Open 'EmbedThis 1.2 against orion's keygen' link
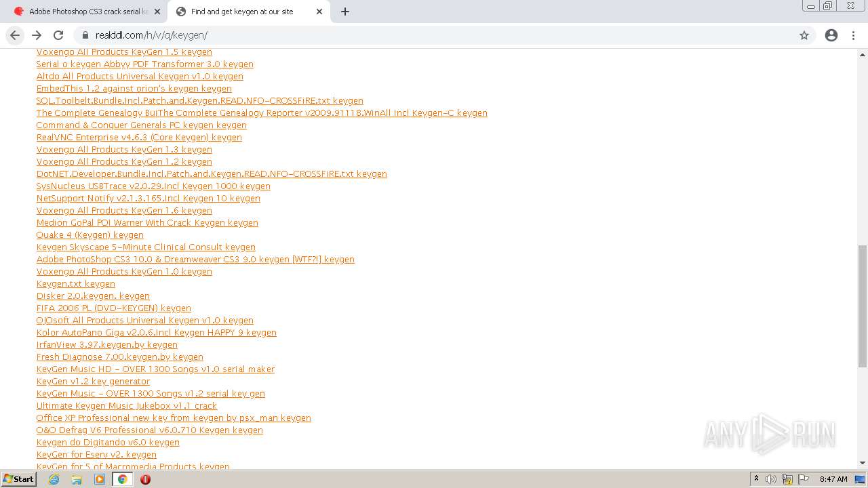 [x=134, y=89]
